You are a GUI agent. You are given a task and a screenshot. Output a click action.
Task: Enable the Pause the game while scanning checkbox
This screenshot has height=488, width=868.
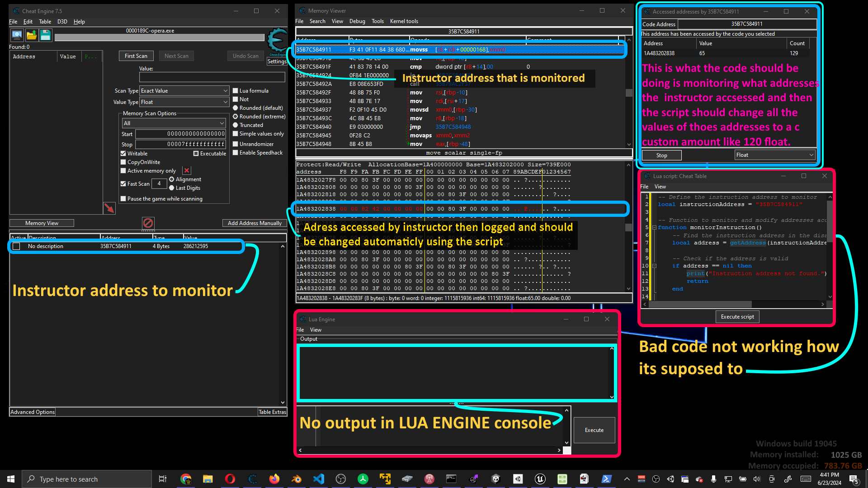click(x=123, y=198)
